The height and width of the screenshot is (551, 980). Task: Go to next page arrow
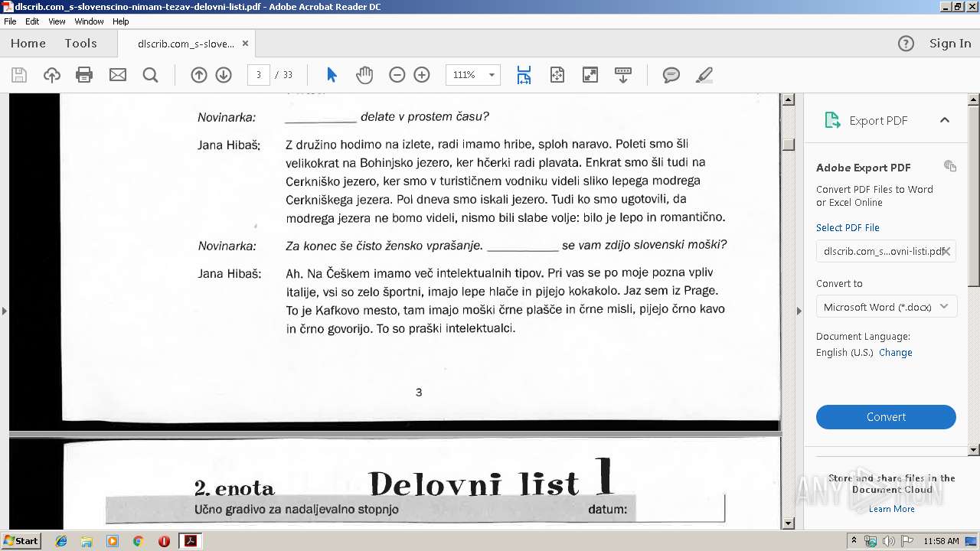(224, 75)
